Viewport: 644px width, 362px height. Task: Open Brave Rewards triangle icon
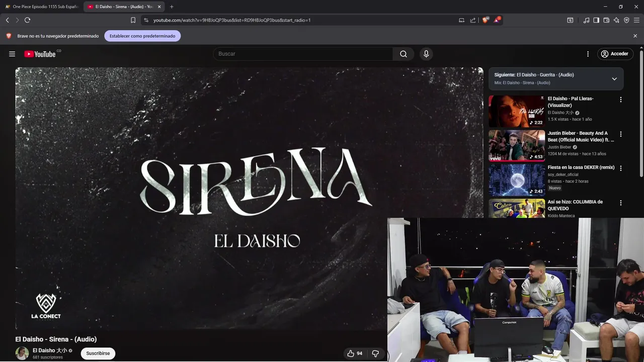pyautogui.click(x=497, y=20)
